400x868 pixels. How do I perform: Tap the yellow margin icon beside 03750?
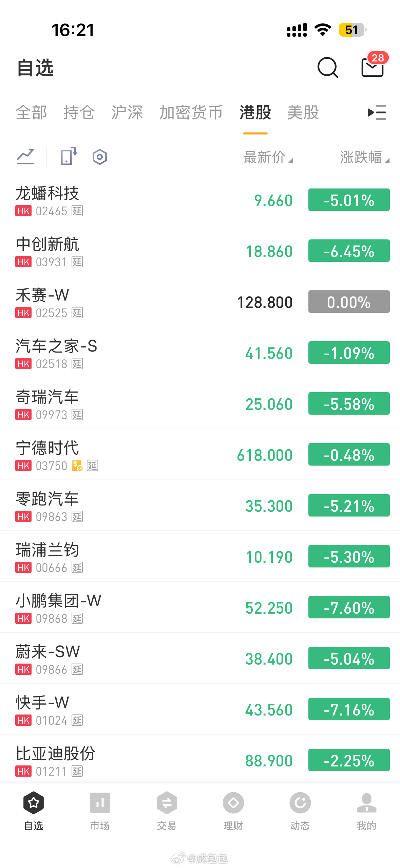(x=77, y=466)
